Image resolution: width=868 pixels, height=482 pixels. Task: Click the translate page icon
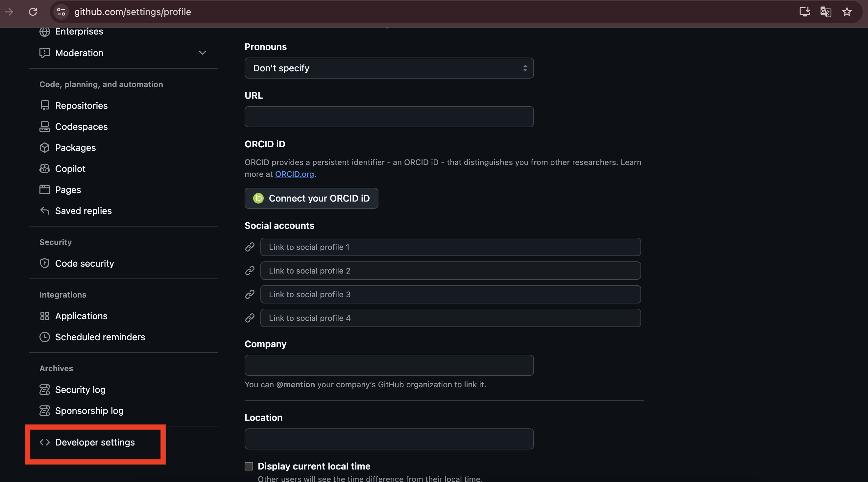[x=826, y=12]
